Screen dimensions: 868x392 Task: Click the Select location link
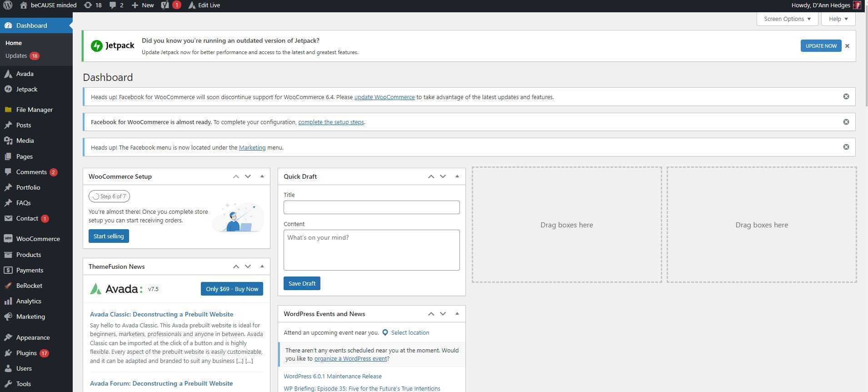pyautogui.click(x=410, y=332)
